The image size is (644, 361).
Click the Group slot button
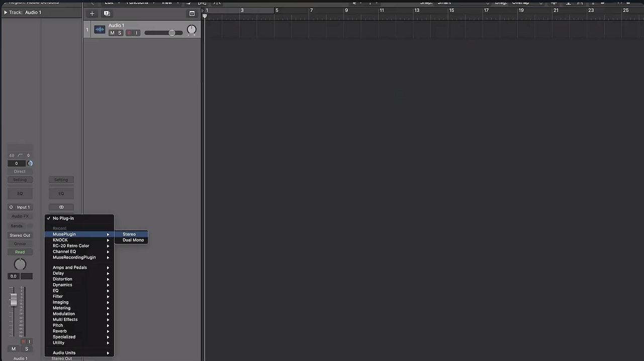[20, 244]
